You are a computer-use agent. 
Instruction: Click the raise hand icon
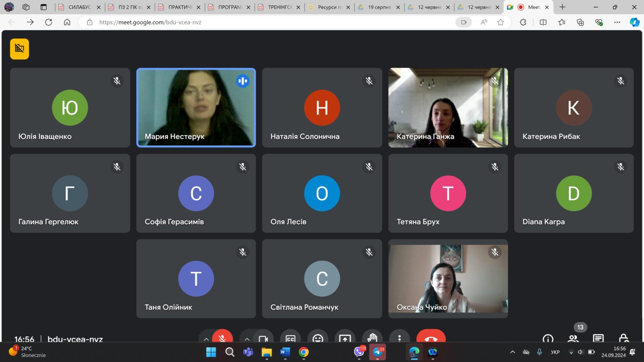[372, 338]
